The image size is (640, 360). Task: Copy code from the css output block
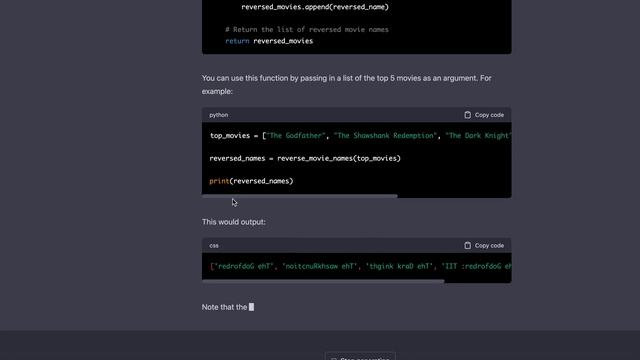[484, 246]
